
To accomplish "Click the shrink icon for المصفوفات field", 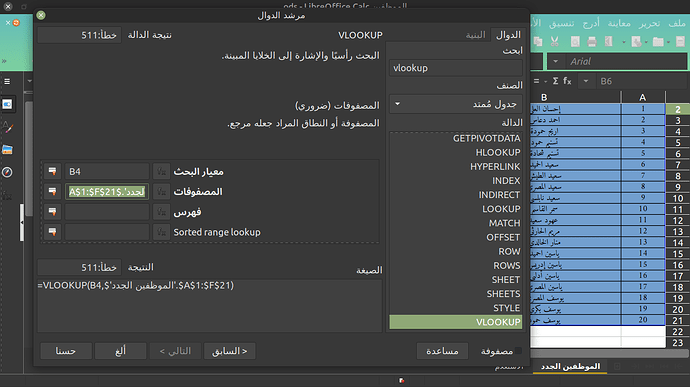I will [x=52, y=192].
